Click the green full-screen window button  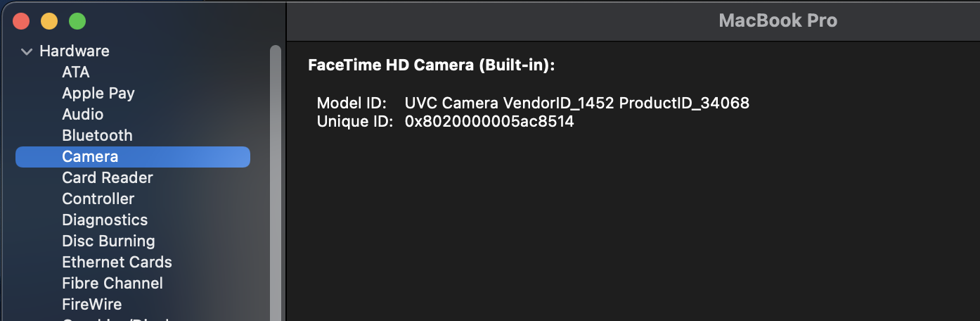pyautogui.click(x=77, y=21)
